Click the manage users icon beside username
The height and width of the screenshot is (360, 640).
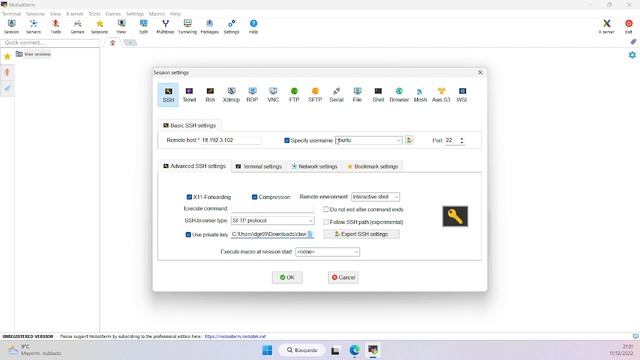coord(409,140)
